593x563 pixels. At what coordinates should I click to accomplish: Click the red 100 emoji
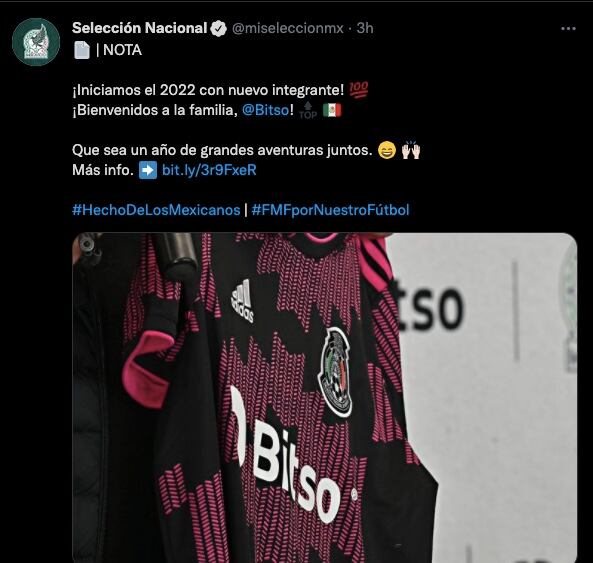(x=359, y=90)
